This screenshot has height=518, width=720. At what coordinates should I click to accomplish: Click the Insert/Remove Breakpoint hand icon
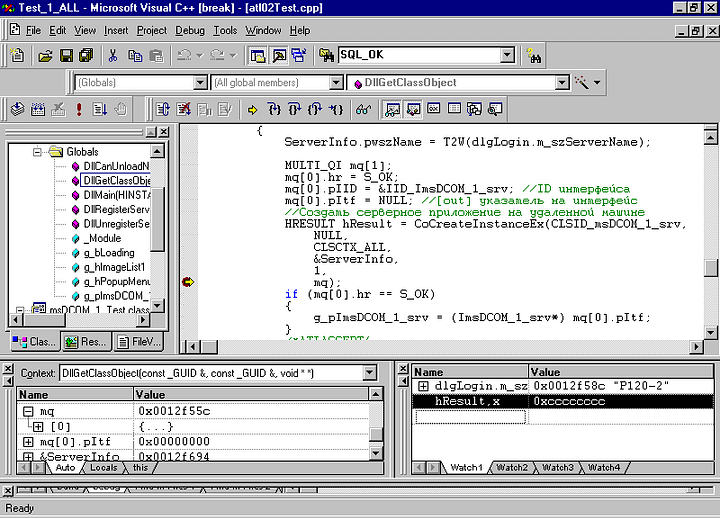point(121,109)
